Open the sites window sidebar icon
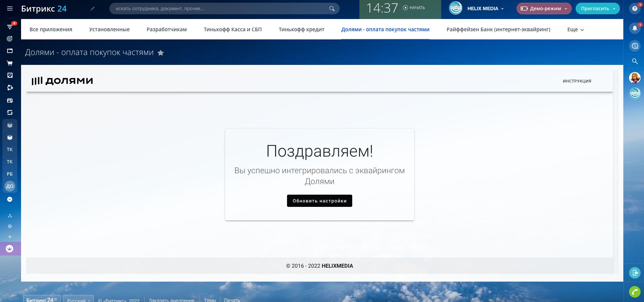This screenshot has height=302, width=644. [10, 51]
